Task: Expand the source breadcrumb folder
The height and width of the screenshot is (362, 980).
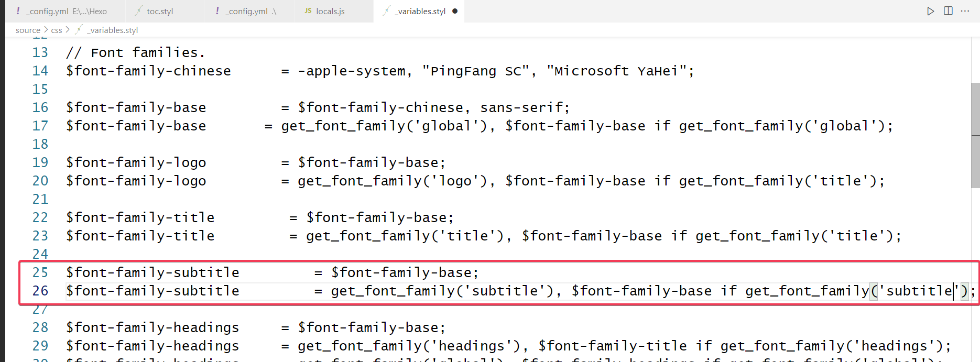Action: click(28, 30)
